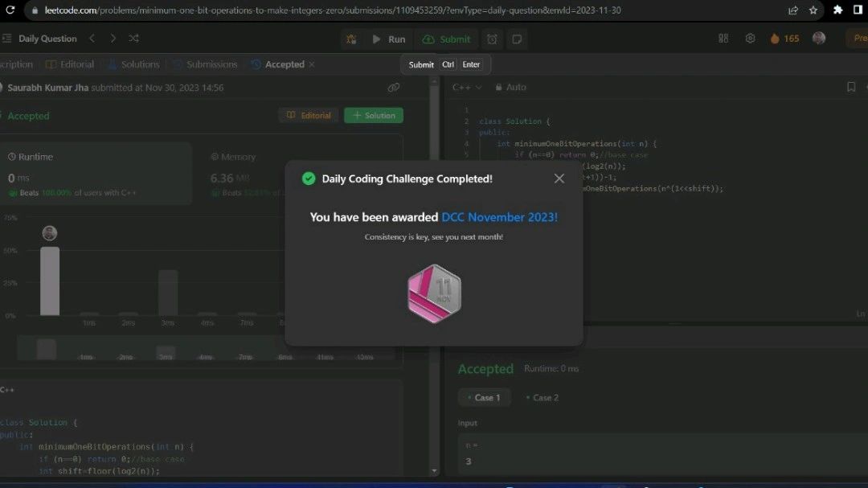This screenshot has width=868, height=488.
Task: Toggle the Auto lock in editor
Action: [510, 87]
